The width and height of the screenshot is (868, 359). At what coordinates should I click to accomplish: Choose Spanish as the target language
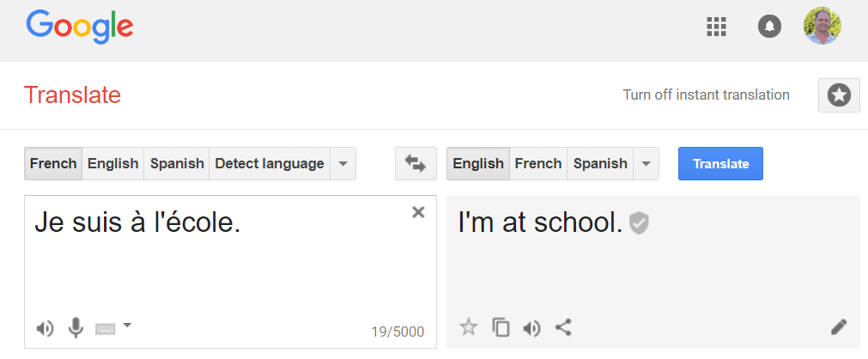click(x=600, y=163)
